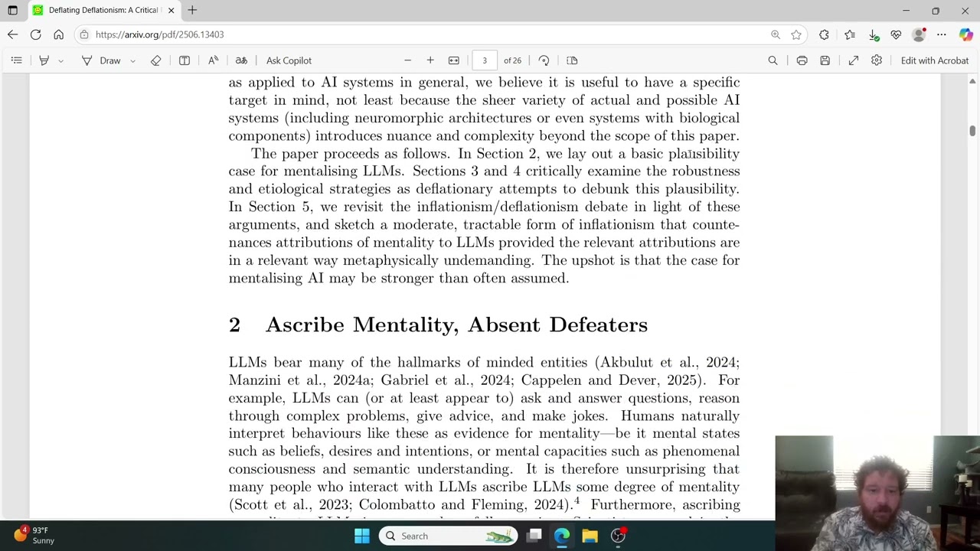Follow Scott et al., 2023 citation
Image resolution: width=980 pixels, height=551 pixels.
[292, 505]
